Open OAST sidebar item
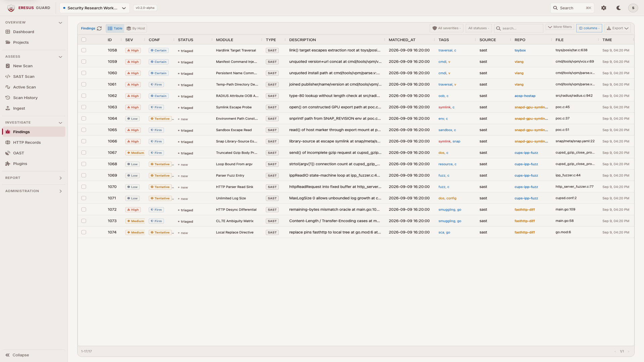This screenshot has width=644, height=362. tap(34, 153)
